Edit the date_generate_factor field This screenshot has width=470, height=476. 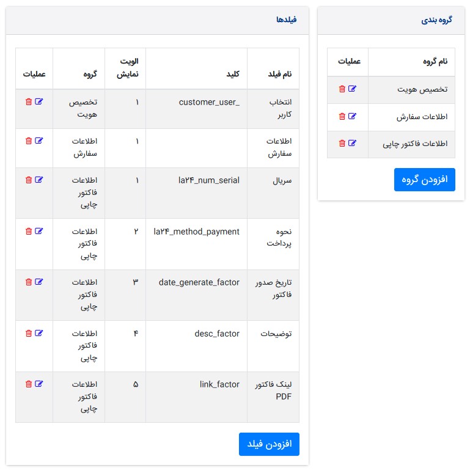pos(39,282)
